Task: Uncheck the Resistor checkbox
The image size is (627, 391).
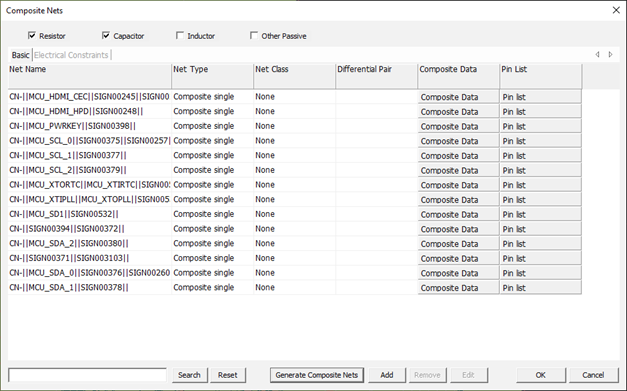Action: 32,36
